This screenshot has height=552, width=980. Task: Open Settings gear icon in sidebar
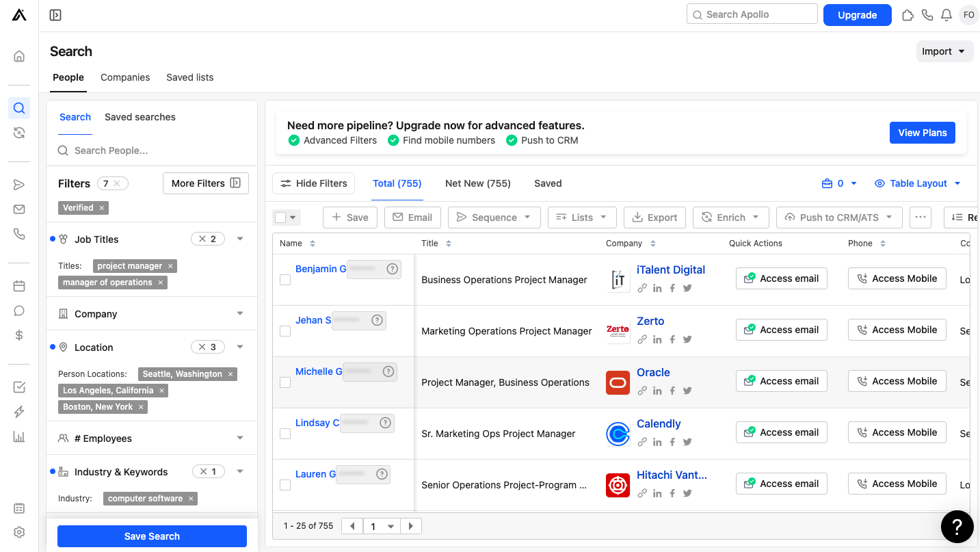pyautogui.click(x=19, y=532)
